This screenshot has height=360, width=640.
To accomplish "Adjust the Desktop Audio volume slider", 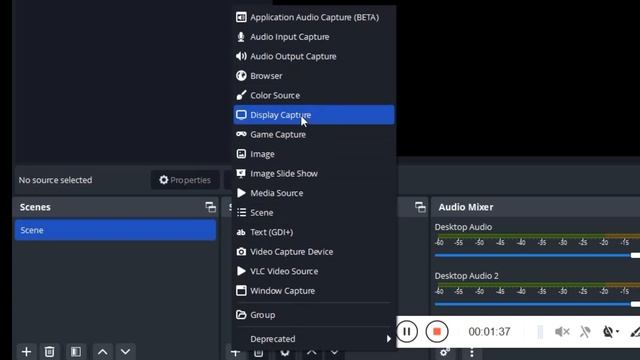I will (537, 255).
